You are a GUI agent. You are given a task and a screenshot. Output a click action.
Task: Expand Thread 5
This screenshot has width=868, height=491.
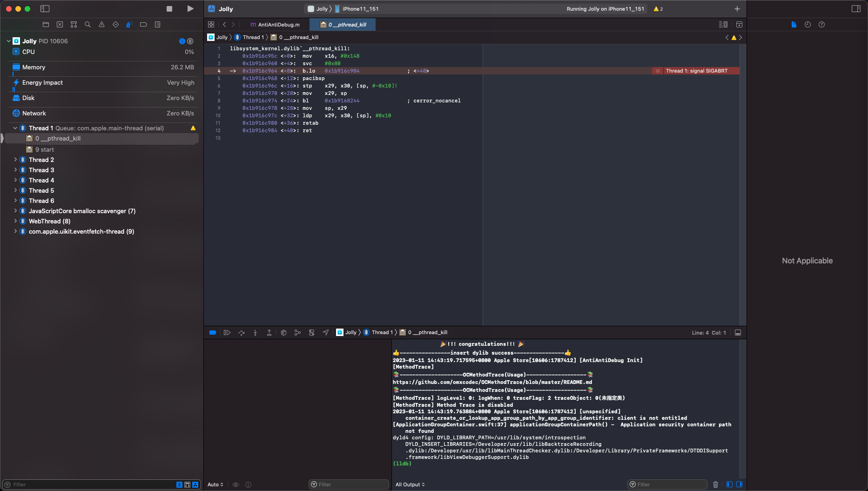click(15, 190)
